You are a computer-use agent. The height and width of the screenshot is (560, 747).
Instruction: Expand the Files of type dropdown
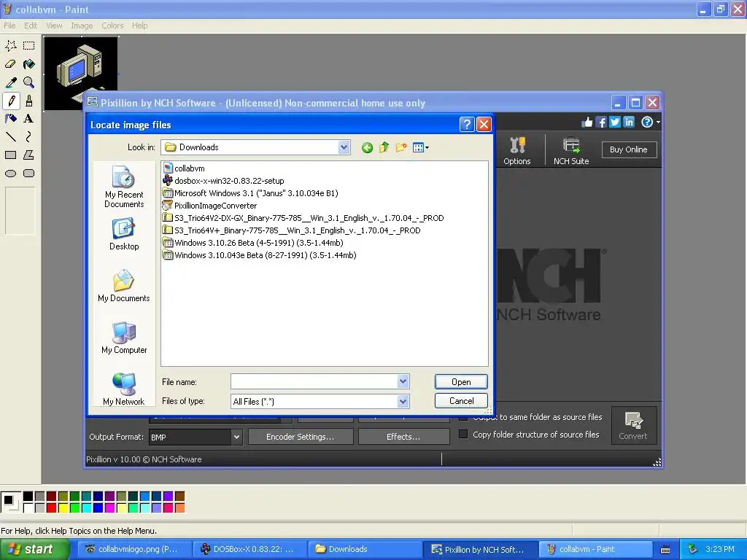[403, 402]
